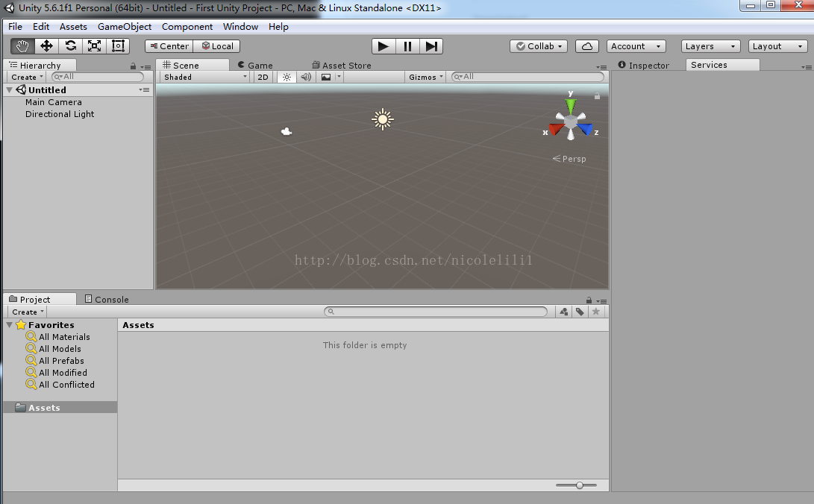Switch to Game tab

255,65
